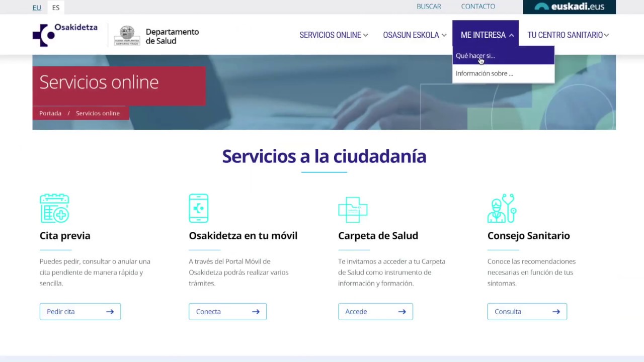
Task: Click the Conecta button
Action: [227, 312]
